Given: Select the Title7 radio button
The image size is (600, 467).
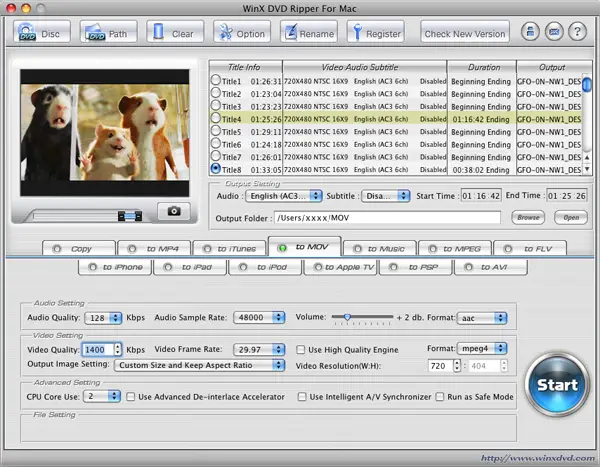Looking at the screenshot, I should click(x=216, y=156).
